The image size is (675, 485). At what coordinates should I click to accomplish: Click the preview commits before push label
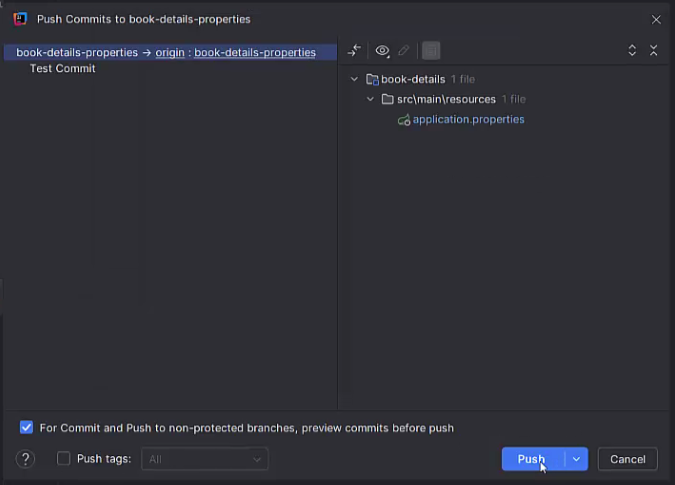[247, 428]
